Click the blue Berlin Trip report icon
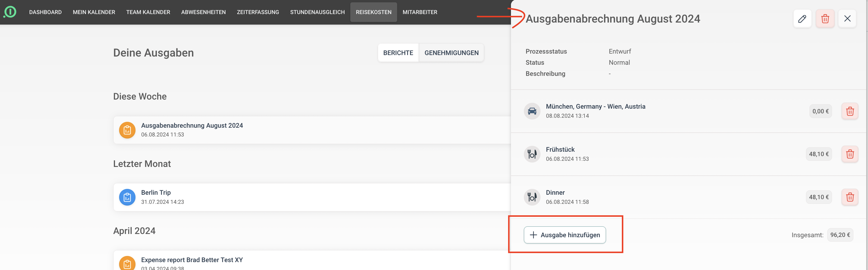Viewport: 868px width, 270px height. (x=127, y=197)
